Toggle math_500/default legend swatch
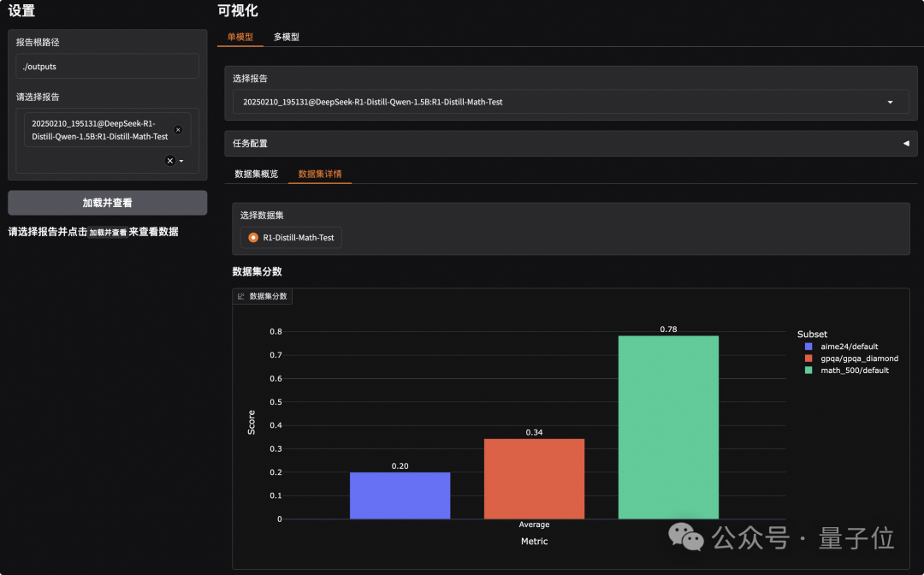 [808, 370]
